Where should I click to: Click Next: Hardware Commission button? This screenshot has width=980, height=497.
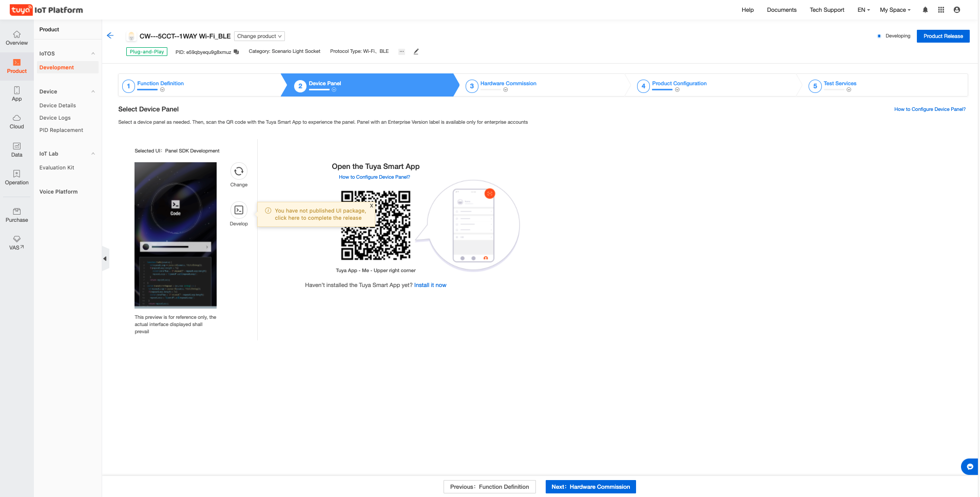pos(591,487)
